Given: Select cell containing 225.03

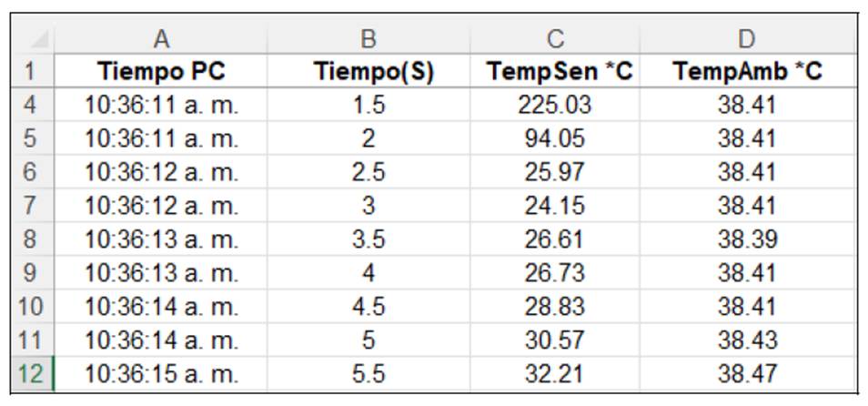Looking at the screenshot, I should point(555,105).
